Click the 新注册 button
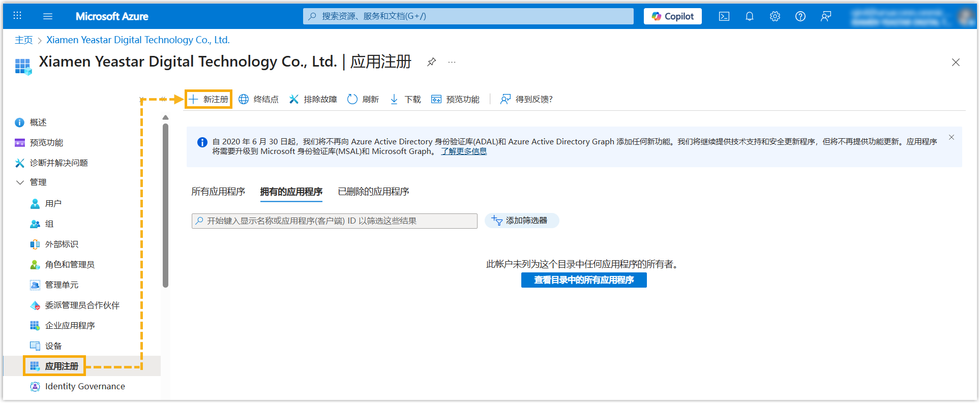 [x=209, y=99]
